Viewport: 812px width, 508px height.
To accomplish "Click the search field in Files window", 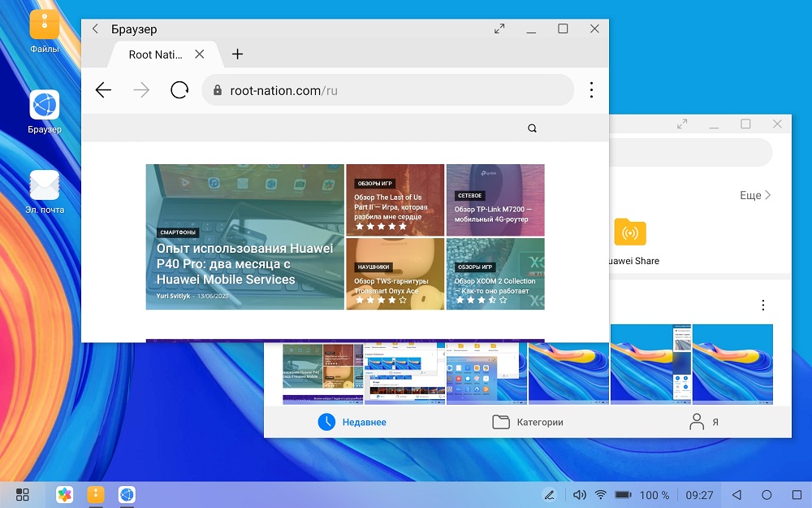I will (691, 153).
